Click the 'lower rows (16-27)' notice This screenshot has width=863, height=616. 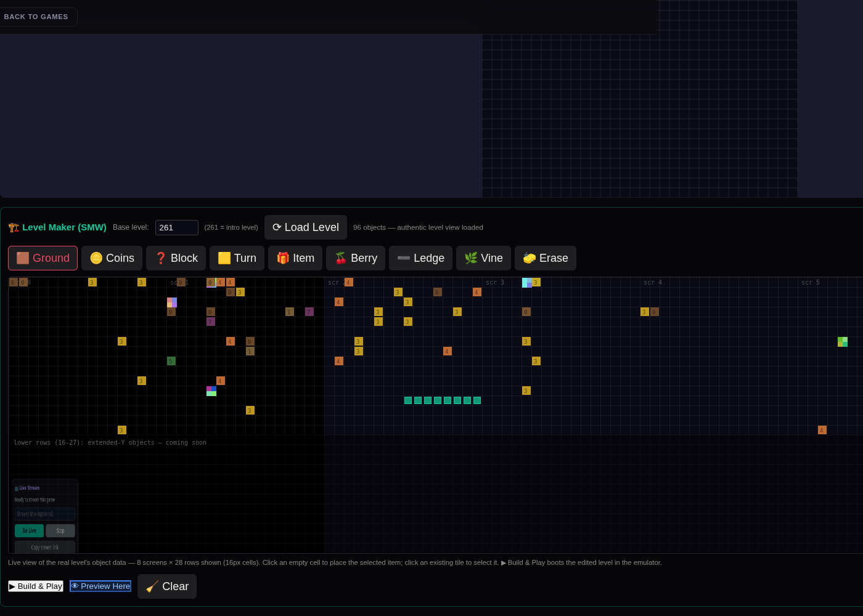point(110,443)
